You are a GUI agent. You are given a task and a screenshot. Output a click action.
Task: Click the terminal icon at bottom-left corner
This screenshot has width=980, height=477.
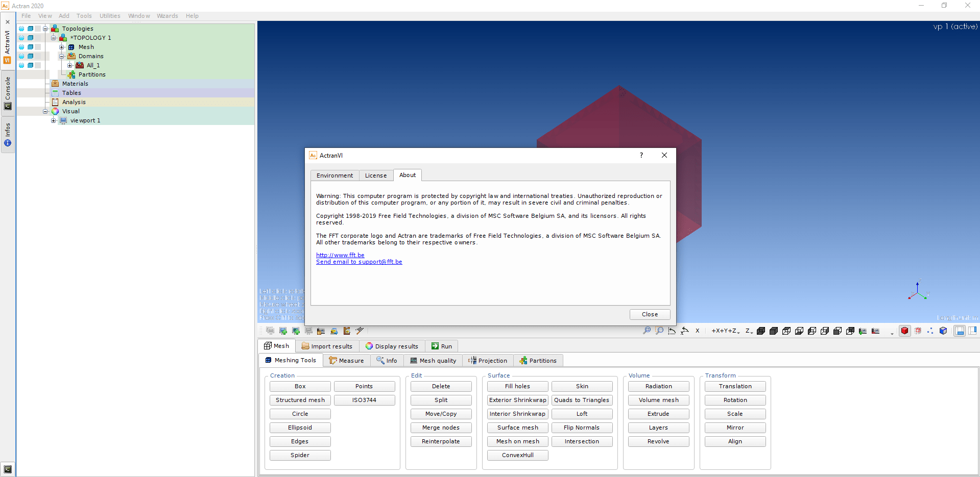8,469
